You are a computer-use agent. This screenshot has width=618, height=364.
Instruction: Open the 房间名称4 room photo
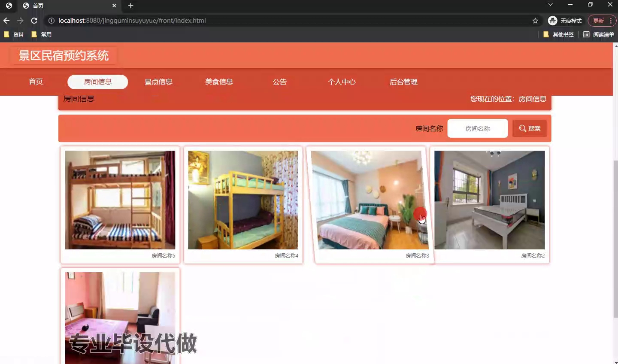[x=243, y=200]
